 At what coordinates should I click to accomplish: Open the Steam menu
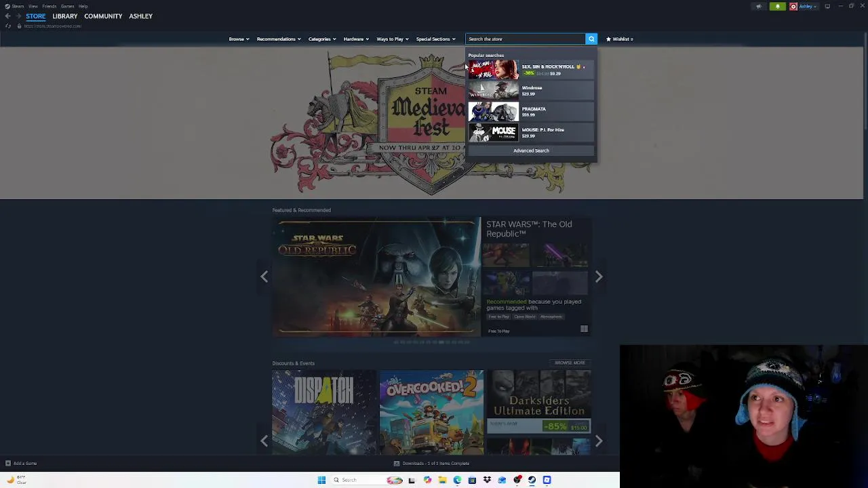pos(15,6)
